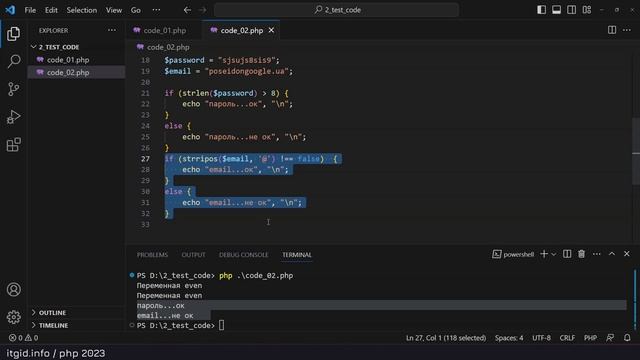Switch to the DEBUG CONSOLE tab

tap(244, 255)
